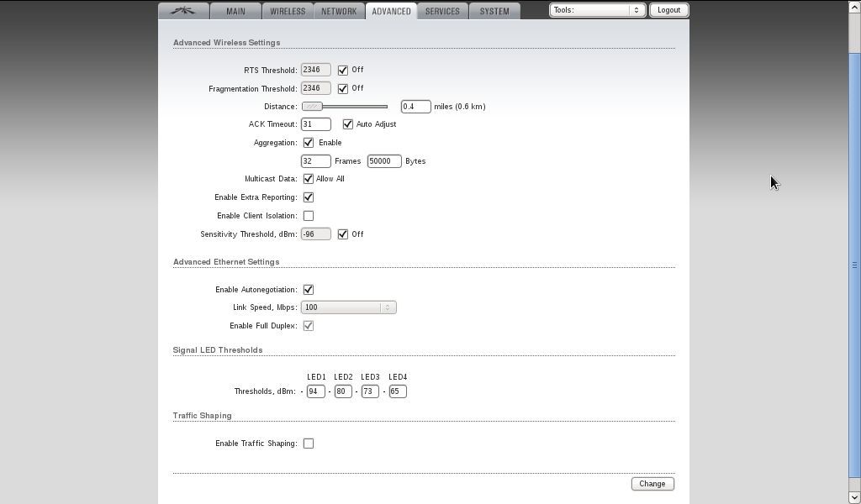Toggle Enable Extra Reporting checkbox
Viewport: 861px width, 504px height.
coord(309,197)
